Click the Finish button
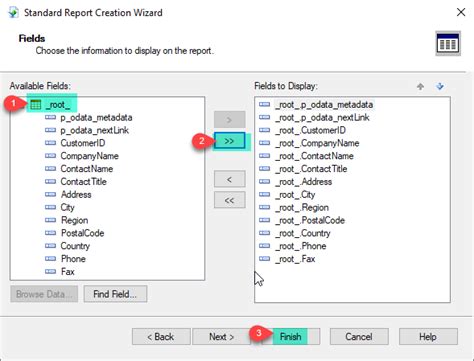474x361 pixels. tap(290, 337)
